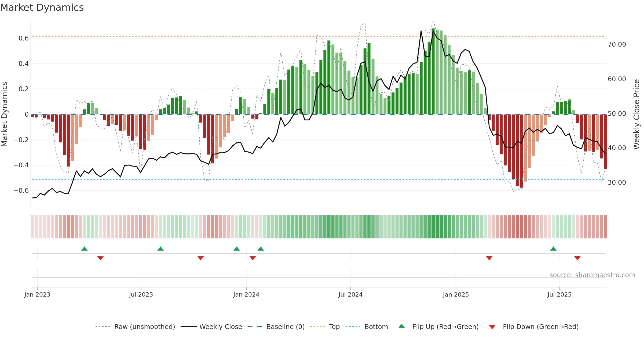
Task: Click the Jan 2023 x-axis label
Action: (x=37, y=295)
